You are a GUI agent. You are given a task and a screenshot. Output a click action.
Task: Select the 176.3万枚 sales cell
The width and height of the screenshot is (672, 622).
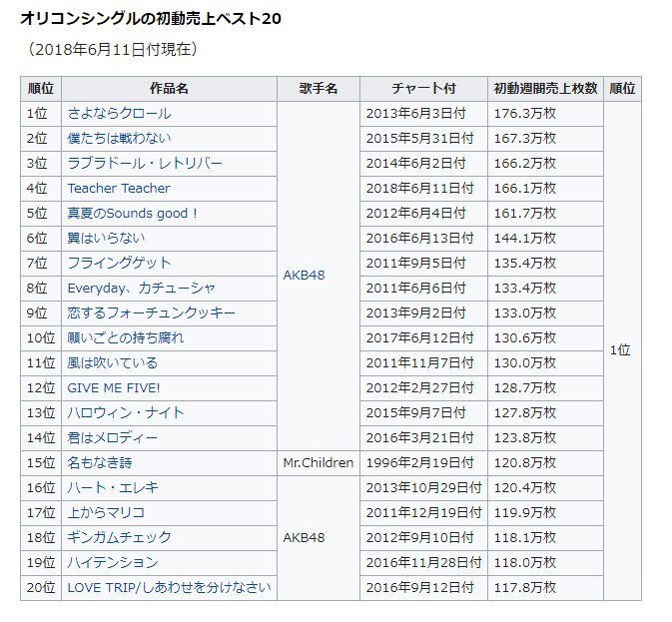(x=545, y=114)
